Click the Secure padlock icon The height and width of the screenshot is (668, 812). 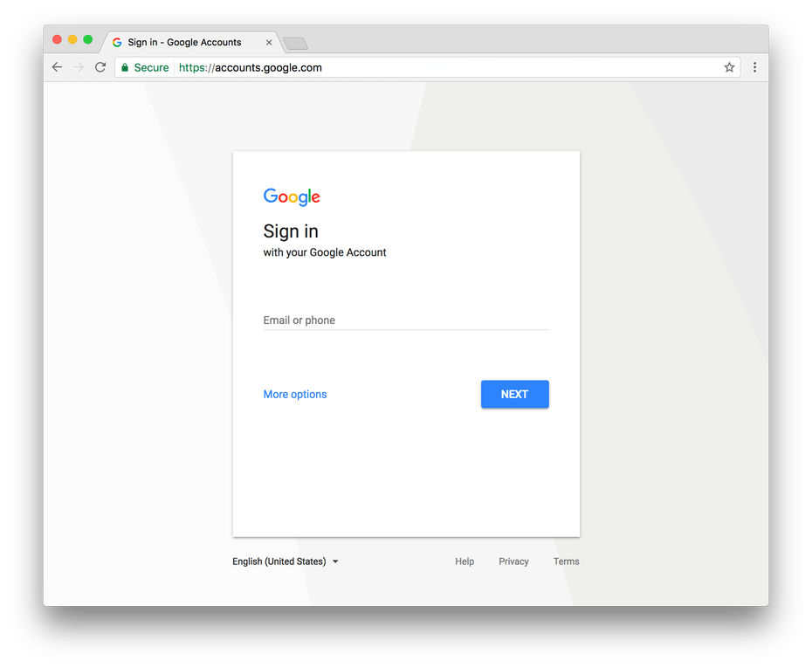[x=125, y=67]
